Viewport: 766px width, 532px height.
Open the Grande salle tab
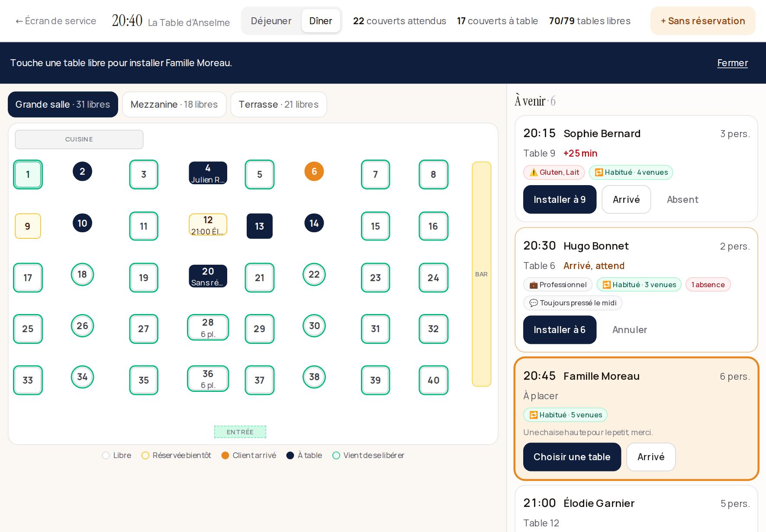click(x=63, y=104)
